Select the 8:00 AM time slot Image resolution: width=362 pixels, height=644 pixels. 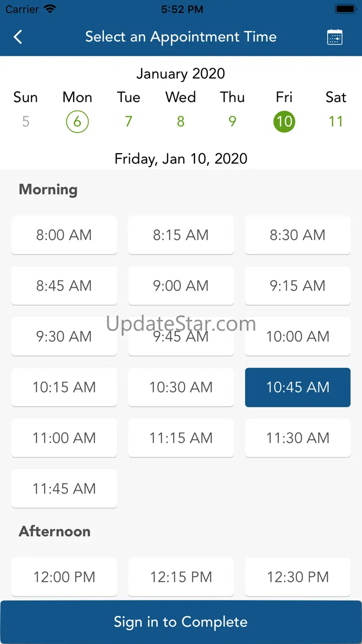[64, 235]
